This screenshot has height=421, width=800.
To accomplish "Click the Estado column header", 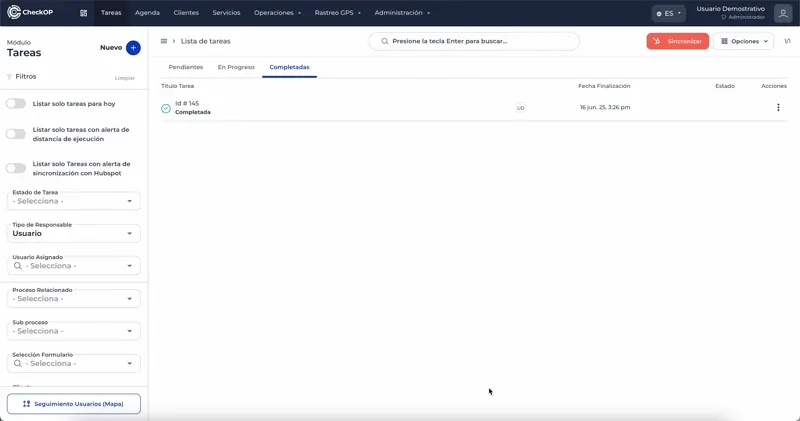I will (725, 86).
